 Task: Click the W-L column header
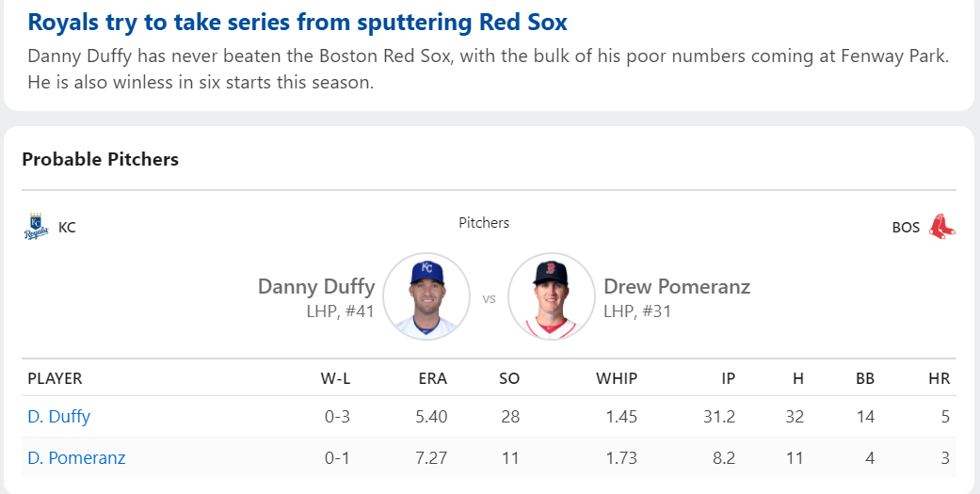(x=335, y=379)
